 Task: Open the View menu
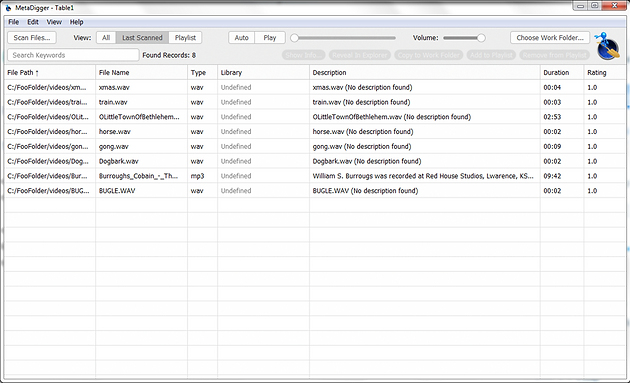pyautogui.click(x=54, y=22)
